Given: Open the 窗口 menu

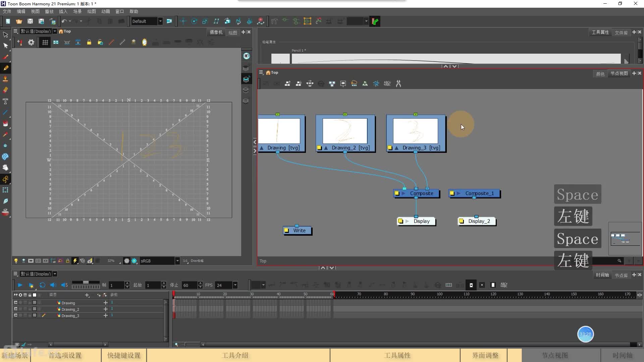Looking at the screenshot, I should 120,11.
